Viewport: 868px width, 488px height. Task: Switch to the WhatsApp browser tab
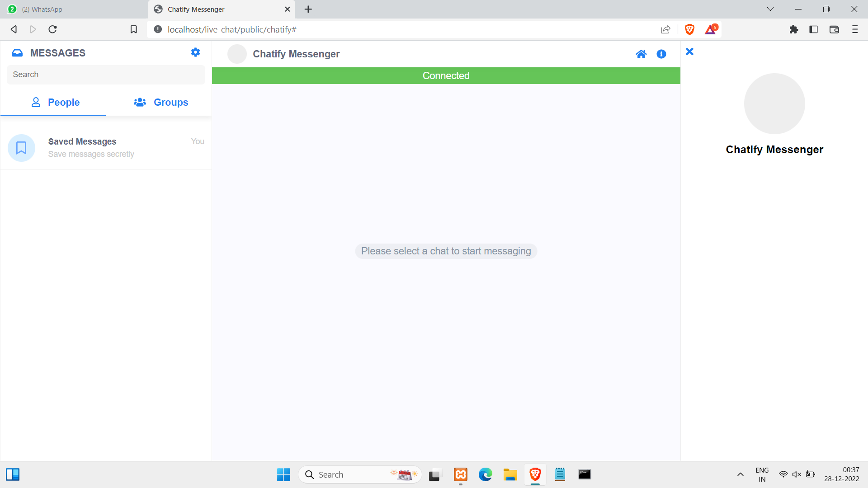point(74,9)
